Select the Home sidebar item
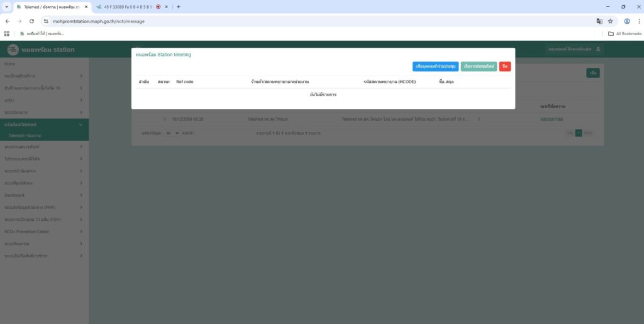This screenshot has width=644, height=324. [x=10, y=64]
